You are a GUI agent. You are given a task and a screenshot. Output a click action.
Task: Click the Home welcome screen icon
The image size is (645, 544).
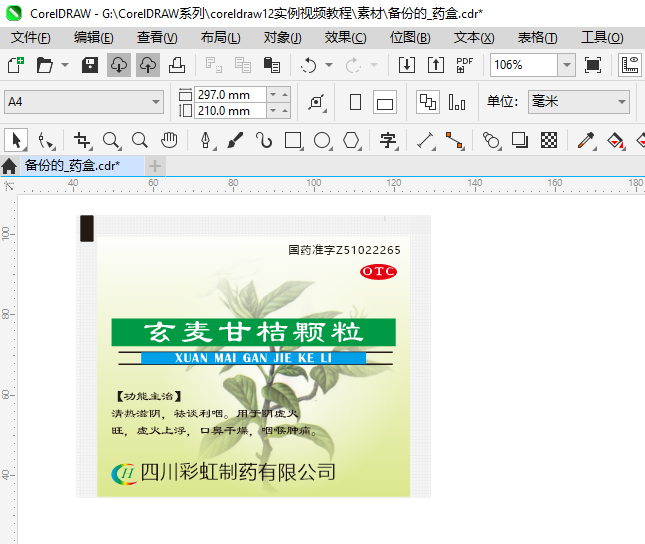pos(9,166)
